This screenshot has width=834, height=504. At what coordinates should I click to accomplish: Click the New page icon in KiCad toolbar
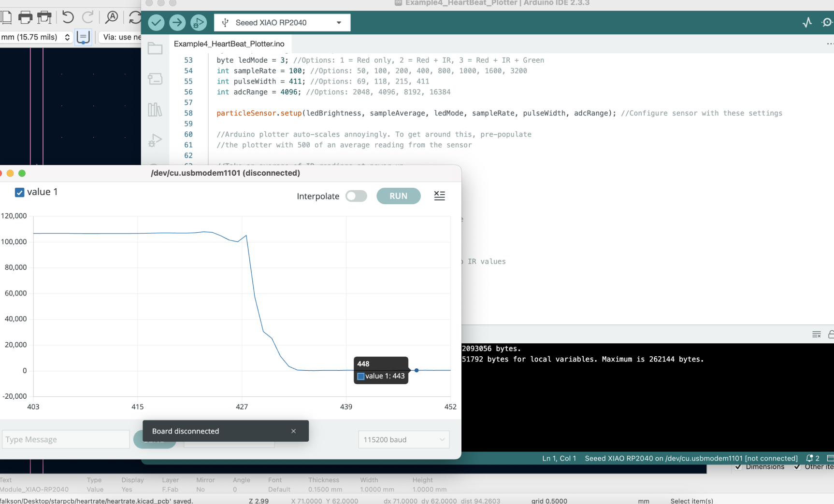point(6,18)
